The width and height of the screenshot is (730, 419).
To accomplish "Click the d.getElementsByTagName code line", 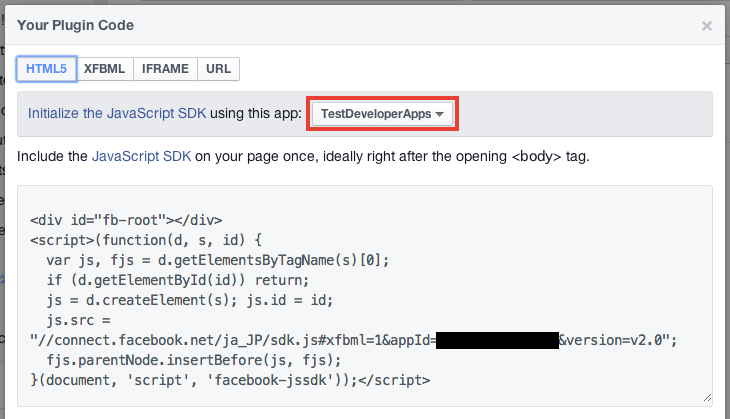I will (217, 260).
